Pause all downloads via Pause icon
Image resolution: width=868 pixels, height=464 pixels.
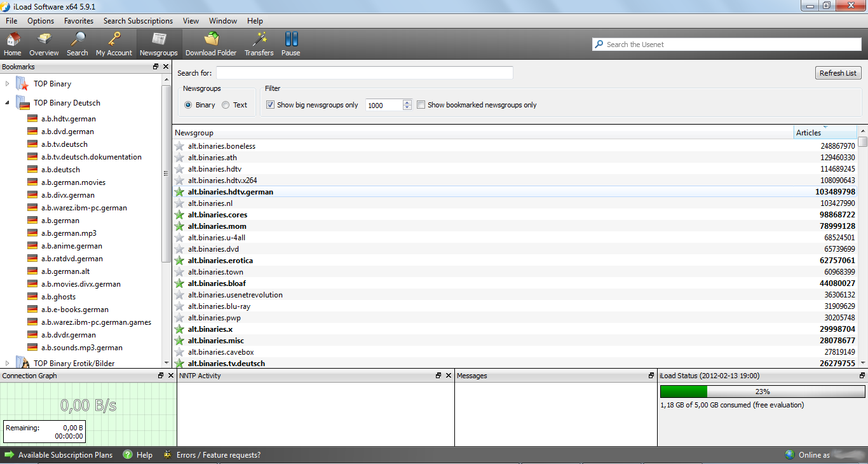pos(290,43)
